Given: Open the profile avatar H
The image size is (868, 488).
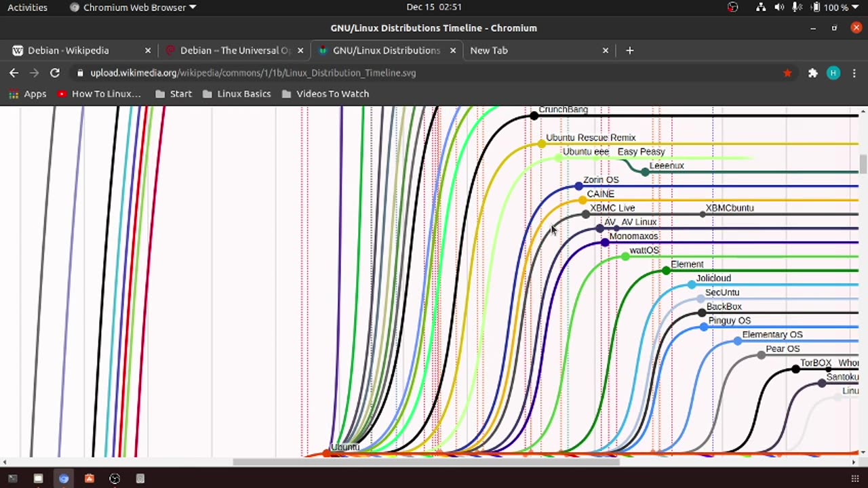Looking at the screenshot, I should point(833,73).
